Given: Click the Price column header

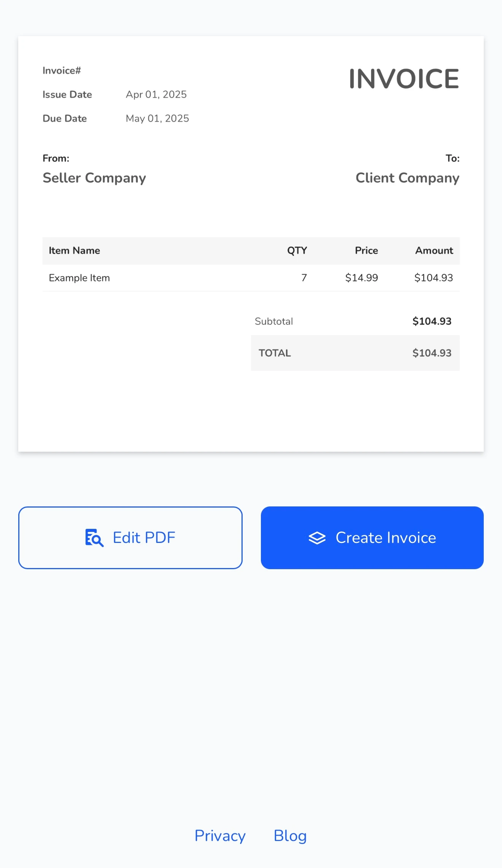Looking at the screenshot, I should [x=367, y=251].
